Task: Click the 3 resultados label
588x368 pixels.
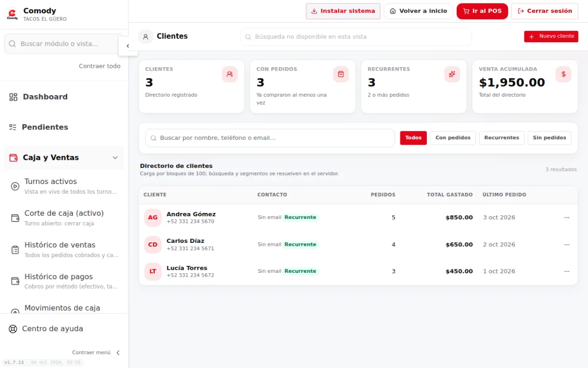Action: [x=561, y=169]
